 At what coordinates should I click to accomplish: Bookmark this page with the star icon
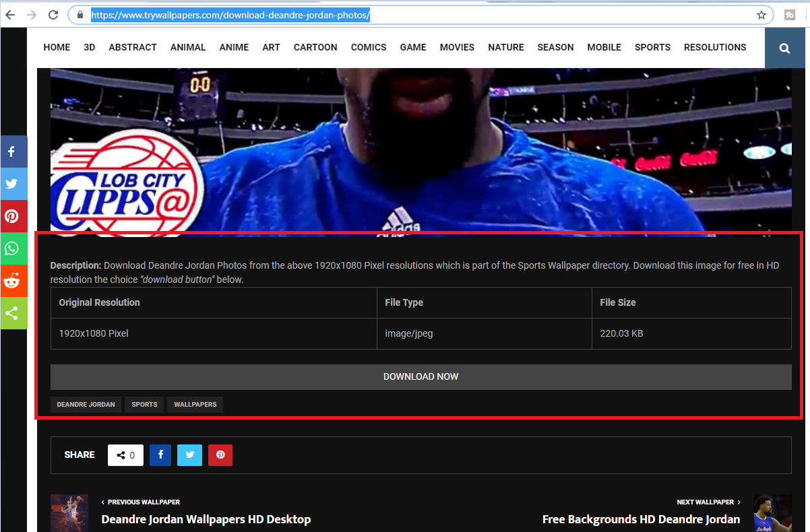761,15
